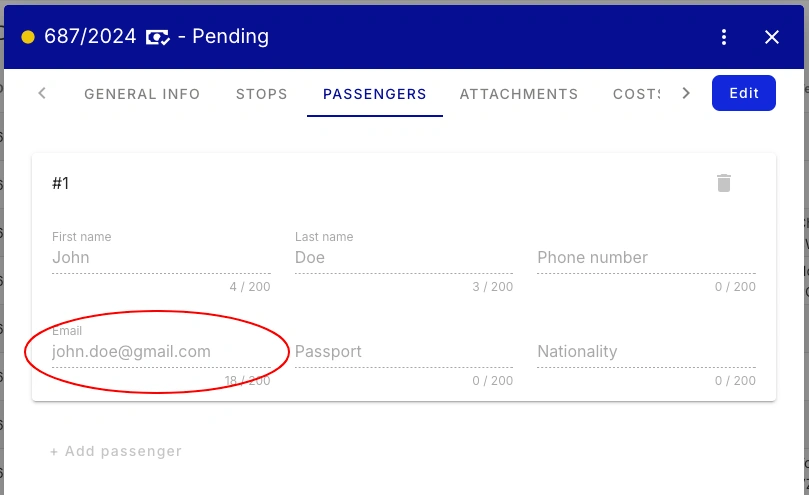Delete passenger #1 with trash icon
Screen dimensions: 809x495
coord(724,183)
